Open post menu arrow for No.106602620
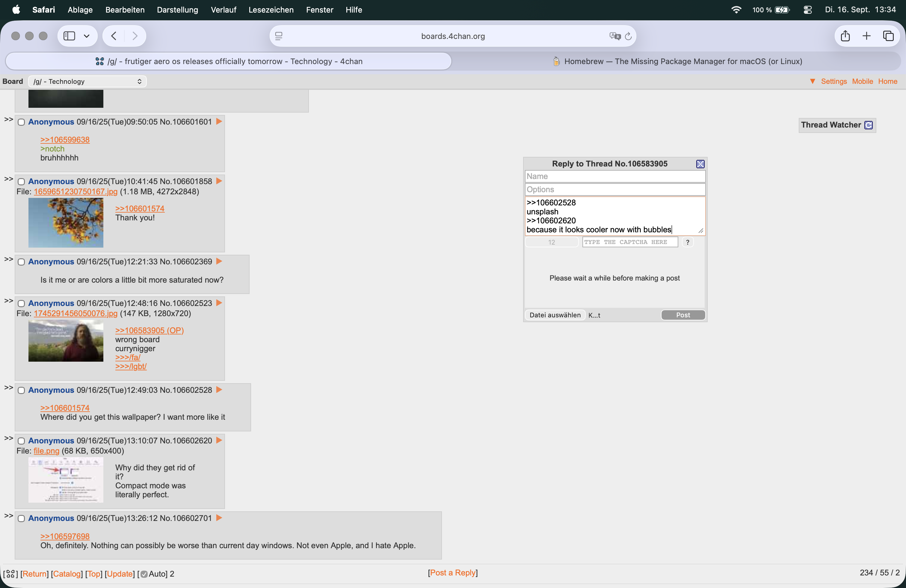906x588 pixels. point(219,440)
